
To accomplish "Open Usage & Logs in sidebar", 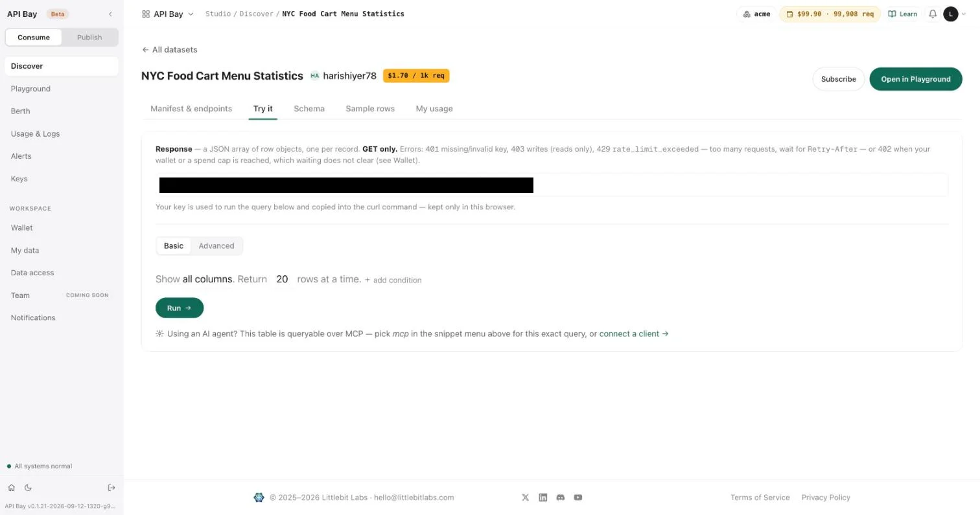I will click(x=62, y=133).
